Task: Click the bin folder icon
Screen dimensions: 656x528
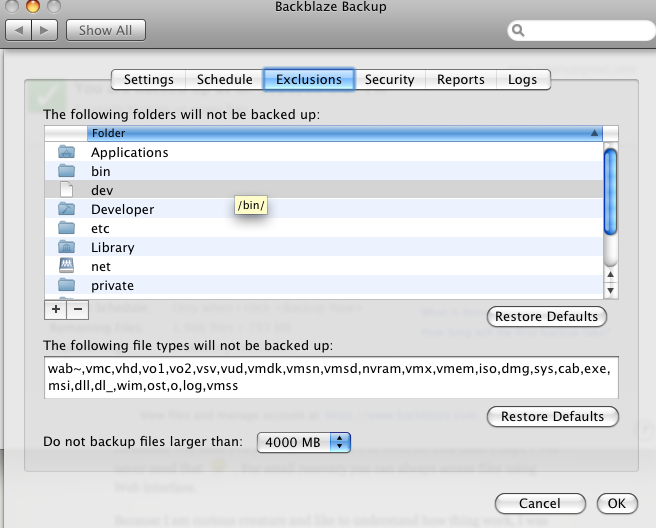Action: 67,171
